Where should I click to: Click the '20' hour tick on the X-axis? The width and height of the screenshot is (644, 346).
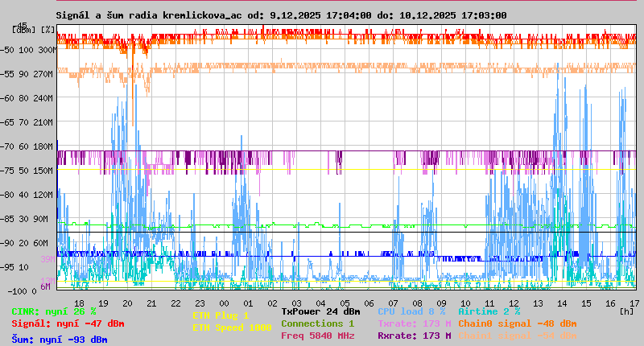click(127, 303)
